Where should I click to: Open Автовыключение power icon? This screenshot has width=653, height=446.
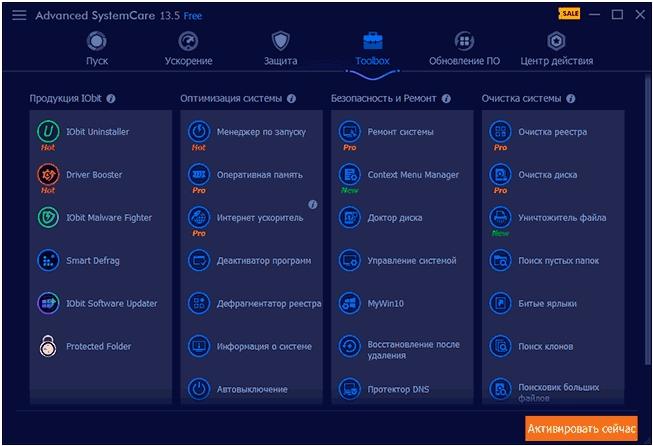tap(199, 389)
